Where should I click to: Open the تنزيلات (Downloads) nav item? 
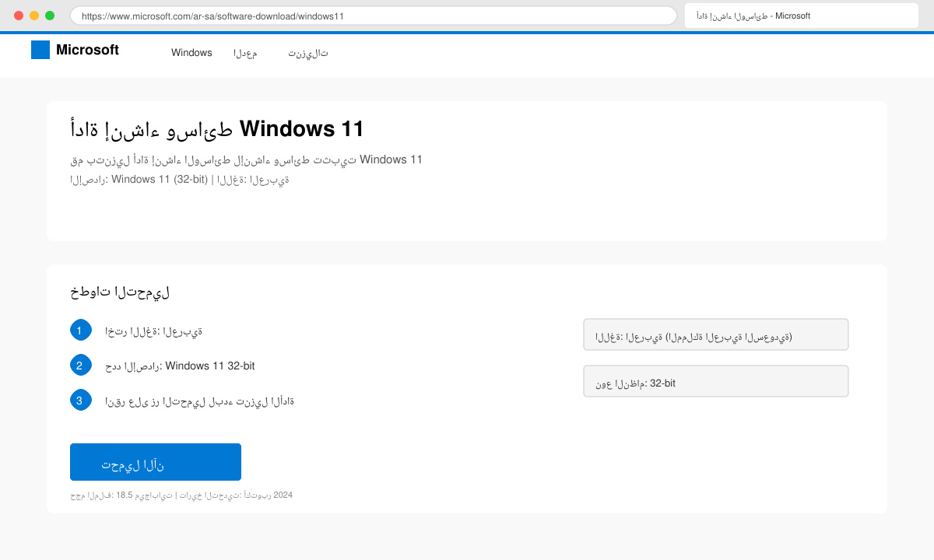308,53
